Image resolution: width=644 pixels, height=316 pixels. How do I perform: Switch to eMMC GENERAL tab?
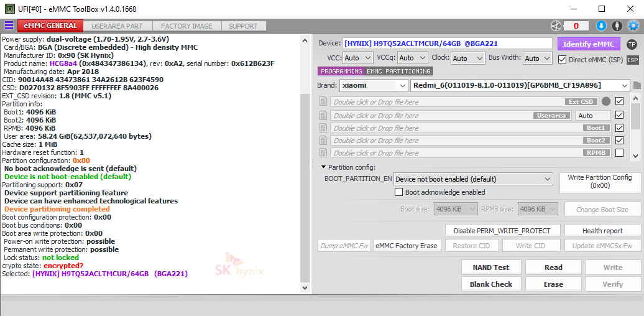[x=50, y=26]
